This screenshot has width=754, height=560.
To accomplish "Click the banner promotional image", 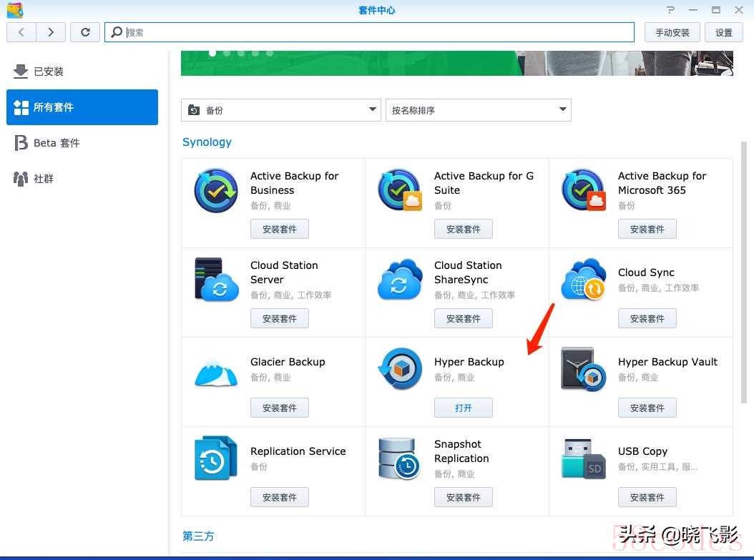I will click(457, 63).
